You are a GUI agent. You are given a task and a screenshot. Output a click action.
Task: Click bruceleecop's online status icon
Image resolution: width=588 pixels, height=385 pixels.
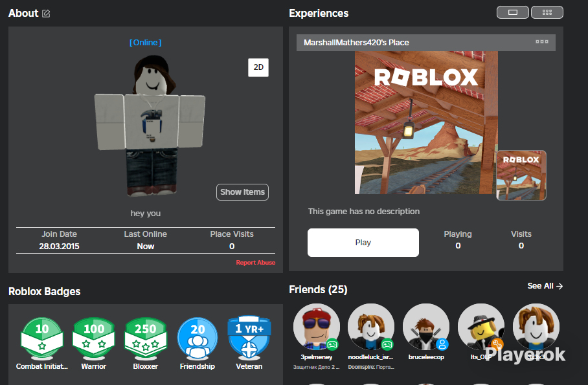(442, 344)
